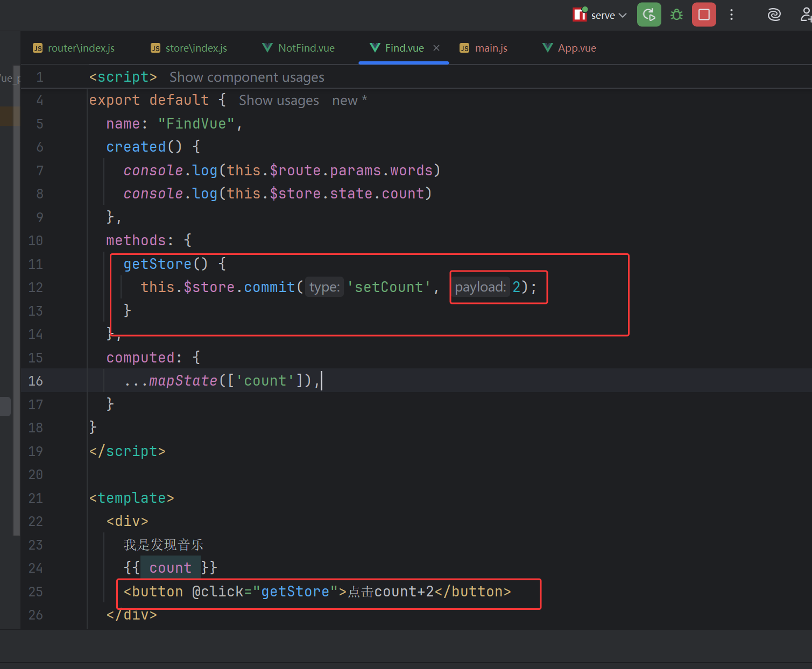Click mapState in the computed block
Image resolution: width=812 pixels, height=669 pixels.
coord(183,381)
